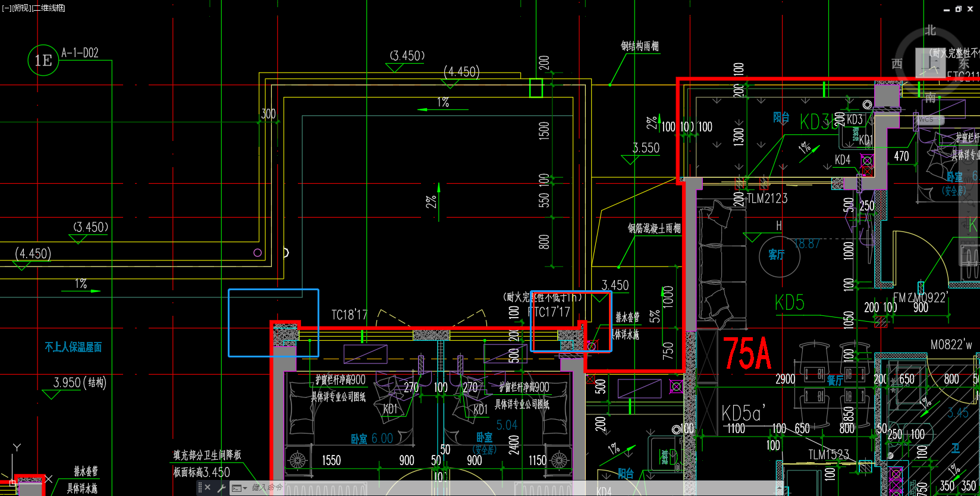Click the KD5a' label
The height and width of the screenshot is (496, 980).
coord(743,413)
